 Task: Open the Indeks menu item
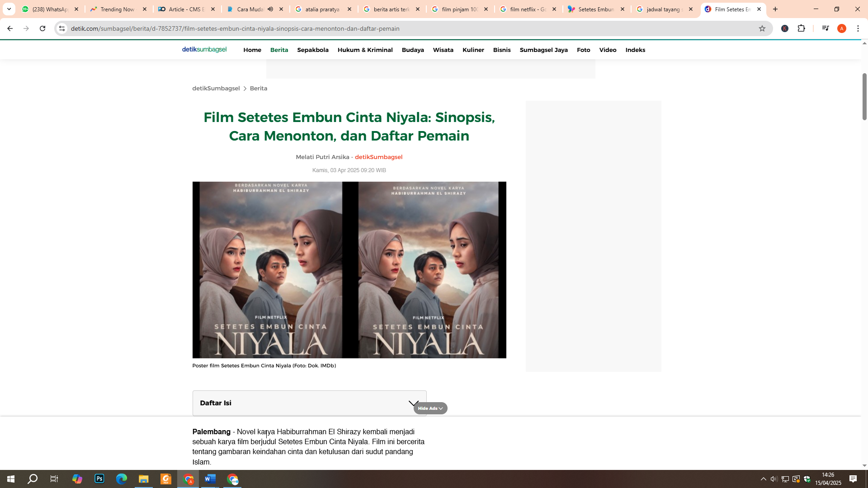pyautogui.click(x=635, y=50)
